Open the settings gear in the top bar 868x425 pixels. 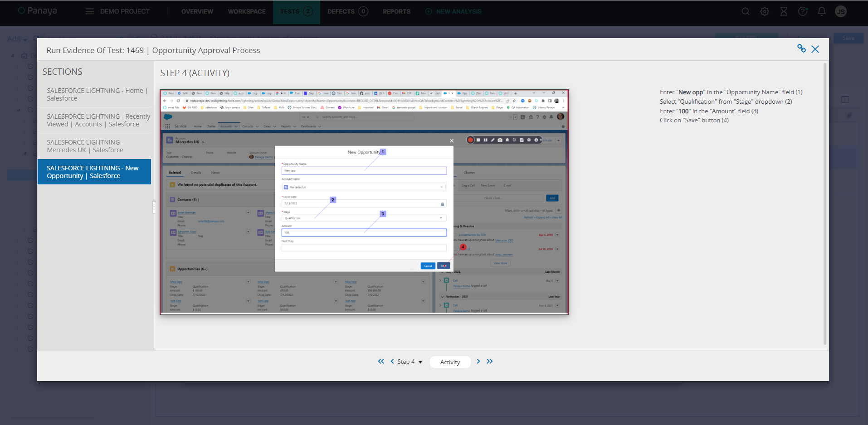pos(765,11)
